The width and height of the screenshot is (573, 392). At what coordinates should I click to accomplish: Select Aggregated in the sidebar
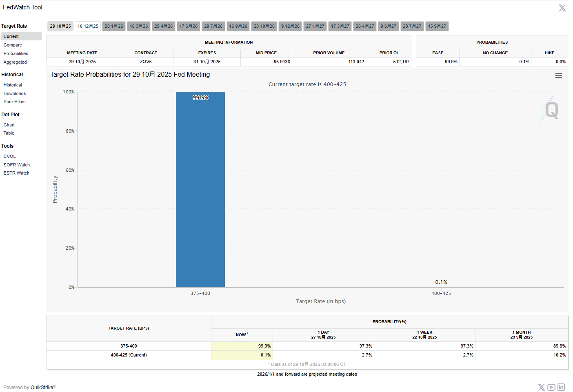[x=15, y=62]
